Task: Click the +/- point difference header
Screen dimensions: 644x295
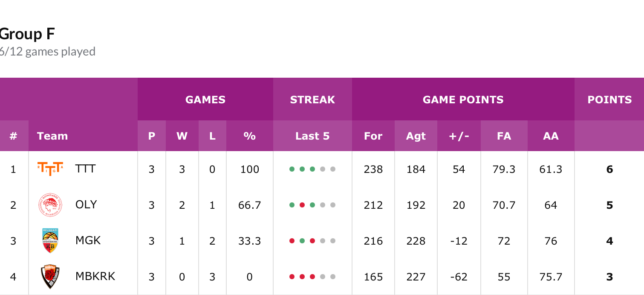Action: click(459, 136)
